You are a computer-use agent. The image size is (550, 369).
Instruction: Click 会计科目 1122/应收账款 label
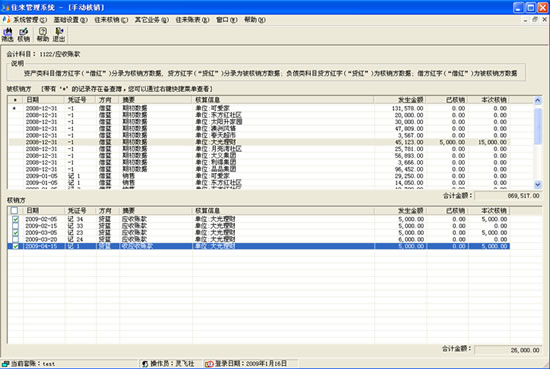pyautogui.click(x=43, y=54)
